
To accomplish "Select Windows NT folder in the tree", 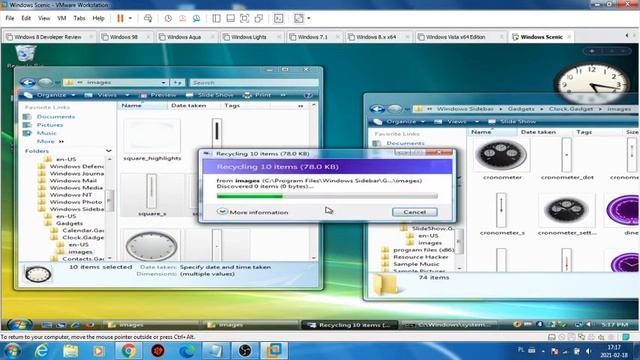I will click(71, 195).
